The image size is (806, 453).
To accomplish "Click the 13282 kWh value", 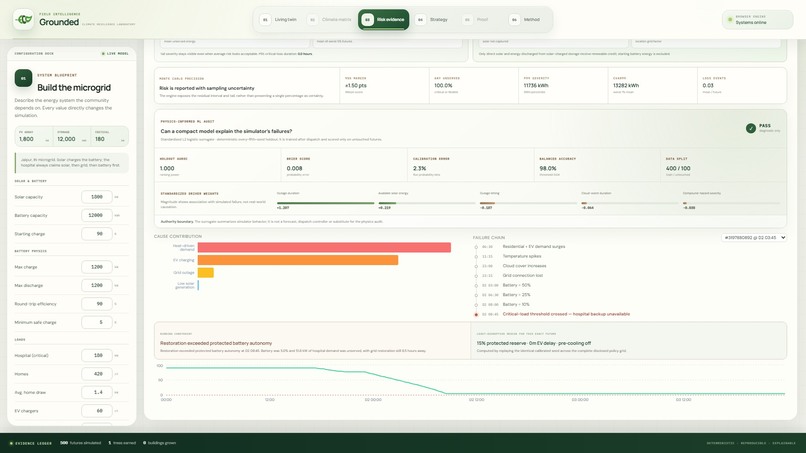I will pos(626,85).
